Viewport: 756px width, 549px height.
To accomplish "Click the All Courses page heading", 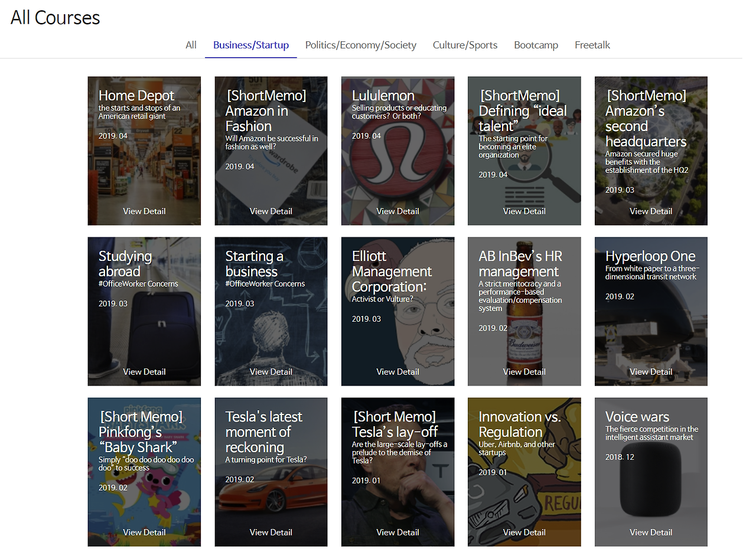I will 56,18.
